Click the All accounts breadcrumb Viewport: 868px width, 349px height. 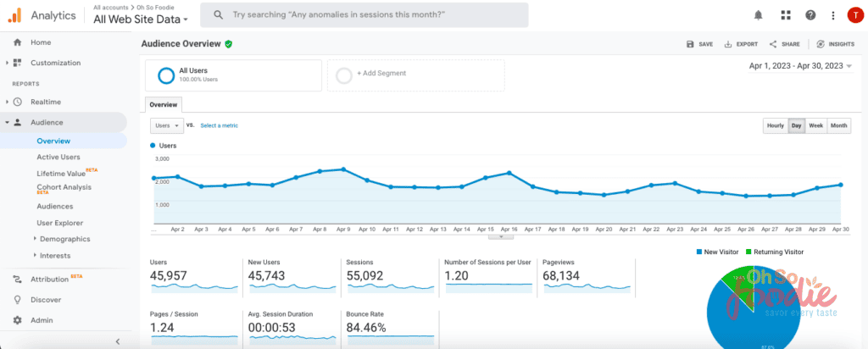pyautogui.click(x=110, y=8)
